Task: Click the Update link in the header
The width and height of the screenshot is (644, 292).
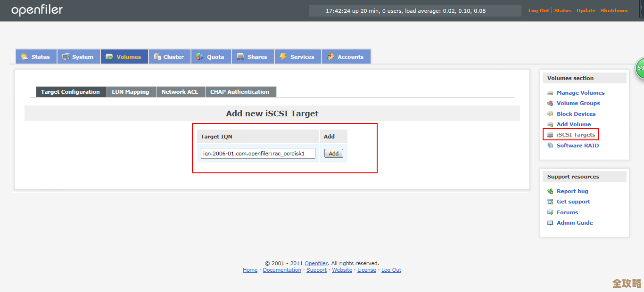Action: point(586,10)
